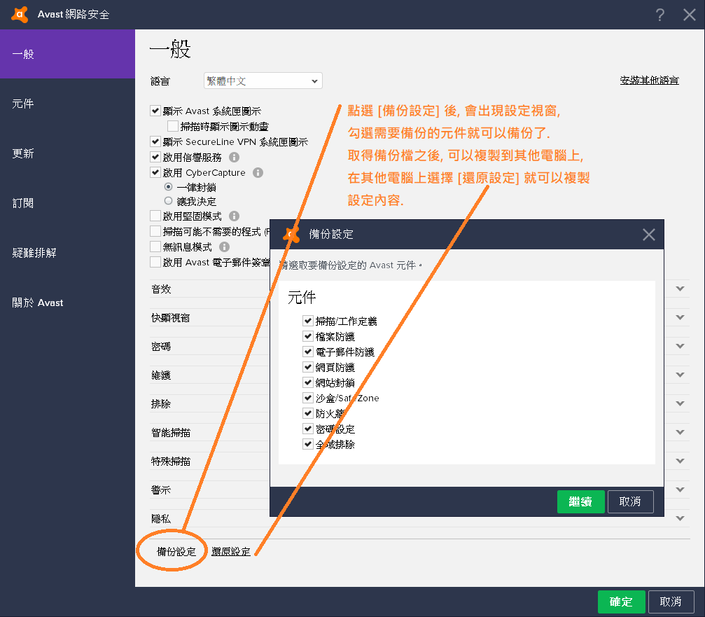Select 一律封鎖 radio option
This screenshot has width=705, height=617.
[168, 187]
